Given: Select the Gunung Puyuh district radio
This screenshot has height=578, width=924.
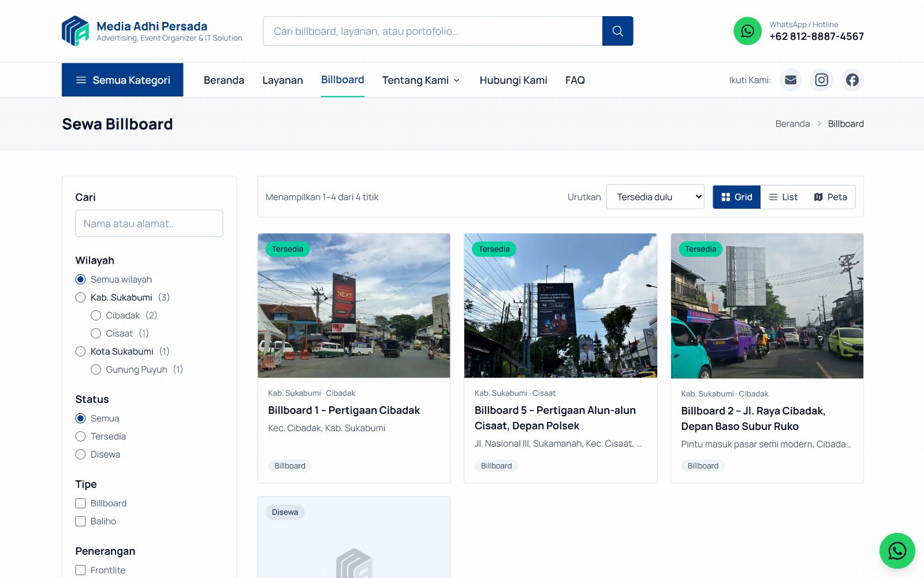Looking at the screenshot, I should (x=96, y=369).
